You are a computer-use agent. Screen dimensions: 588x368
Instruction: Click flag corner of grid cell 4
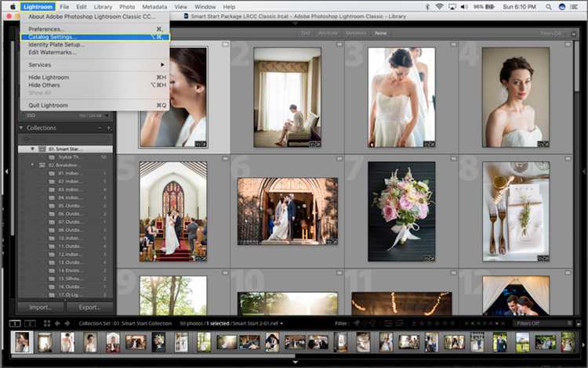[x=568, y=45]
